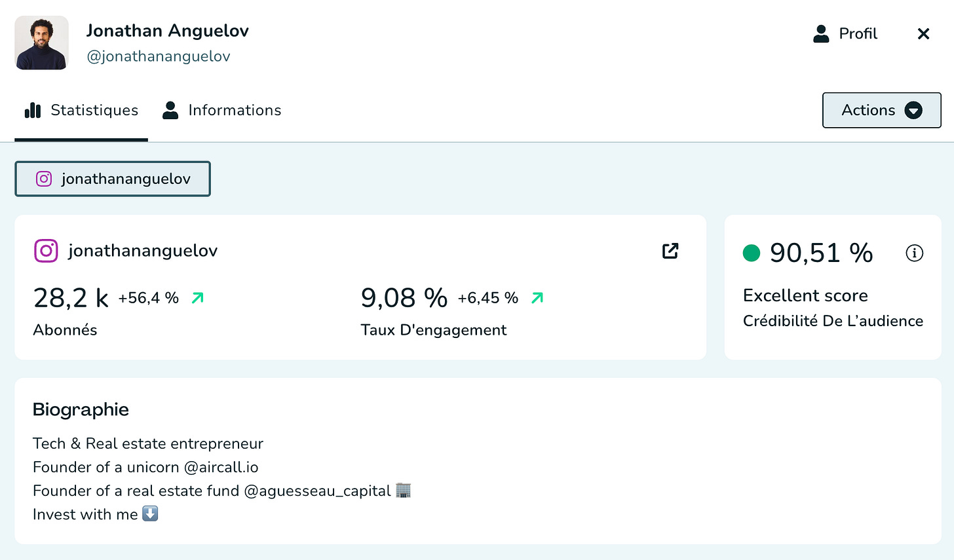Click the subscriber growth arrow after +56,4 %

pos(197,298)
